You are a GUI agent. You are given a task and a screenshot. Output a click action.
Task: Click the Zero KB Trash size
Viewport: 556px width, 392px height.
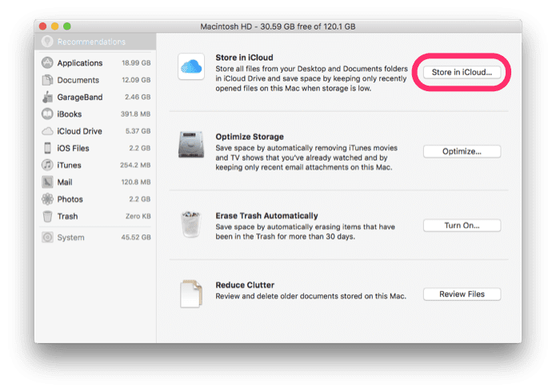click(x=138, y=216)
